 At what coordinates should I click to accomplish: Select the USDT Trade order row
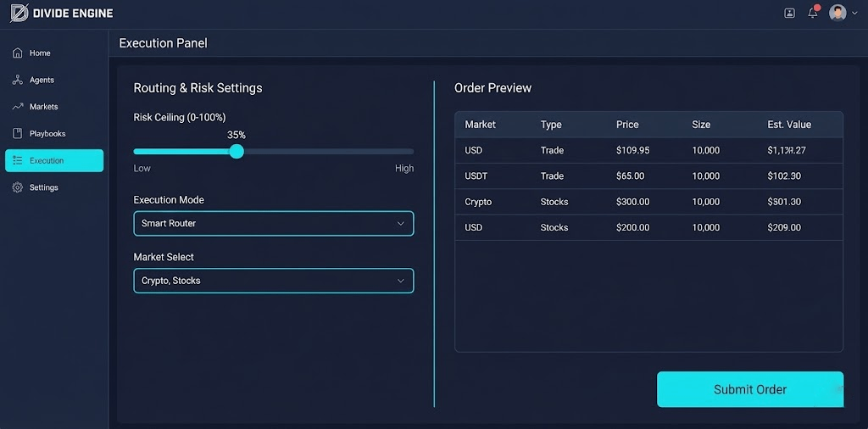[648, 176]
